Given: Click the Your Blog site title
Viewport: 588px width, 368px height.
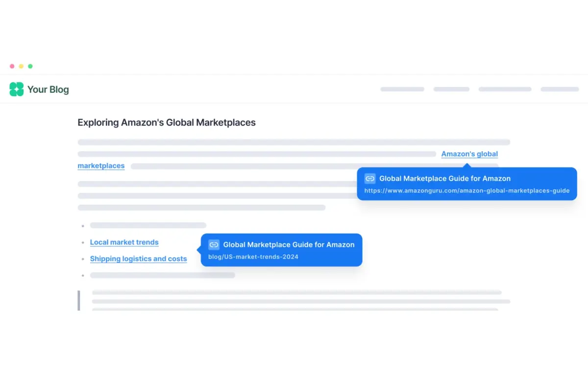Looking at the screenshot, I should (x=48, y=89).
